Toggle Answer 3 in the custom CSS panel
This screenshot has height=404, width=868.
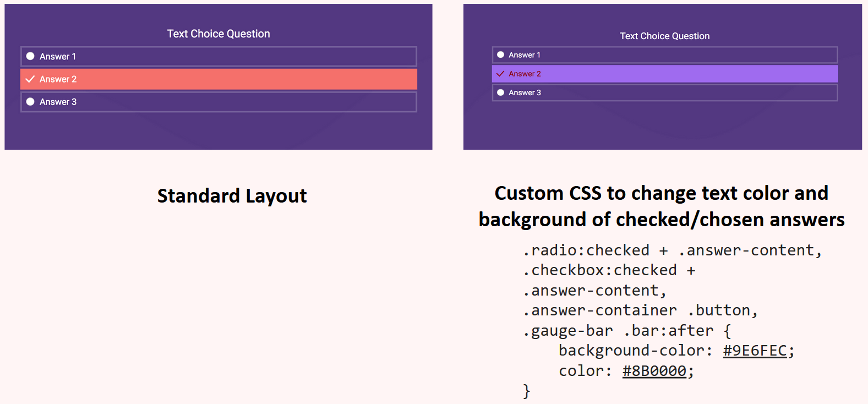pos(664,92)
